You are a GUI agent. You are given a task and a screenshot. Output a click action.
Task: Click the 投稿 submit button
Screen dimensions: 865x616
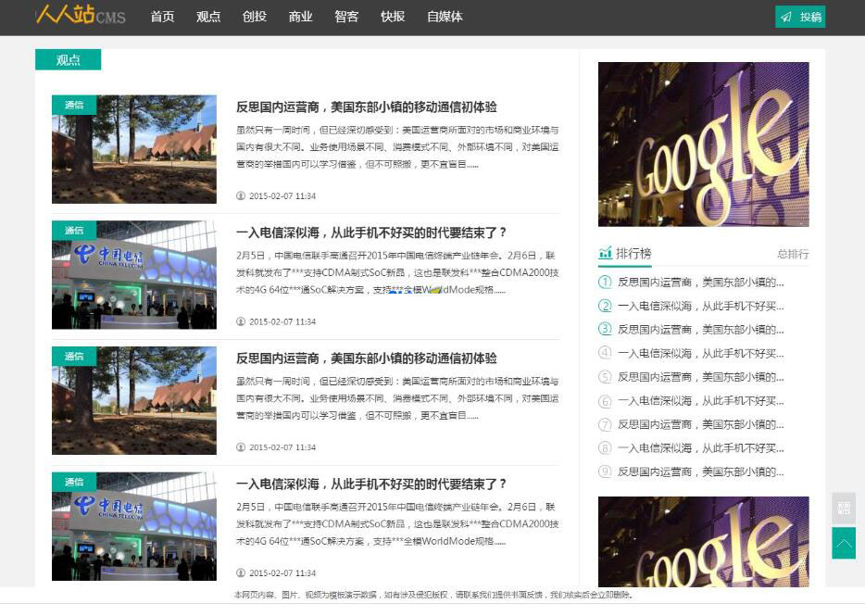tap(800, 17)
